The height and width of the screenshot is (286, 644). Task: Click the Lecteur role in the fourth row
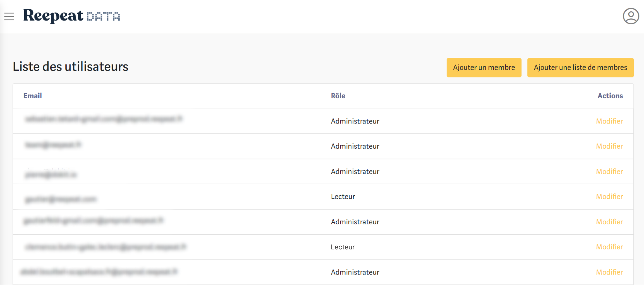(x=343, y=197)
